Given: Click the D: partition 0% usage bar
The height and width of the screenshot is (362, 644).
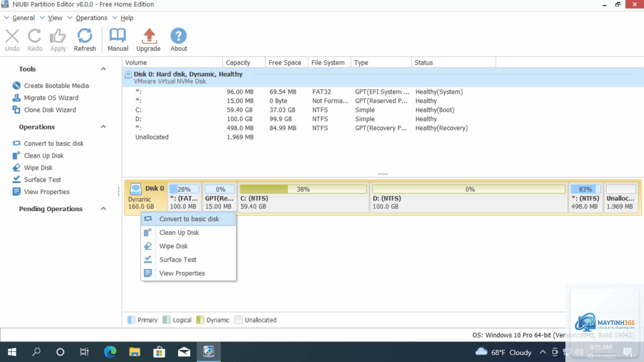Looking at the screenshot, I should tap(469, 189).
